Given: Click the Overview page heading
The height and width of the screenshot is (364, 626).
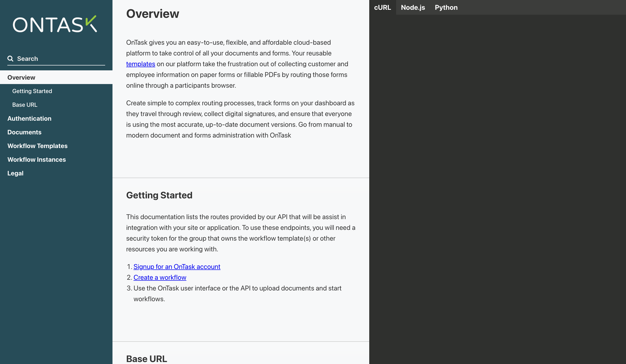Looking at the screenshot, I should tap(153, 14).
